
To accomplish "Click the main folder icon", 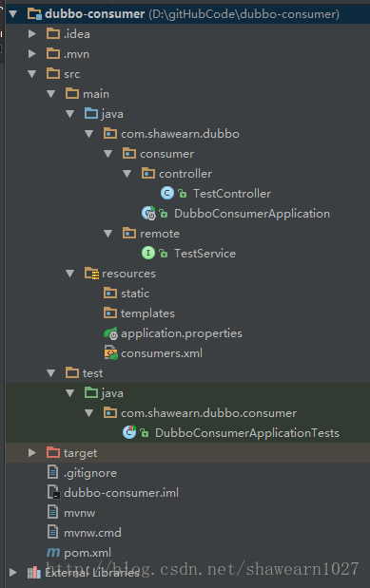I will tap(72, 93).
